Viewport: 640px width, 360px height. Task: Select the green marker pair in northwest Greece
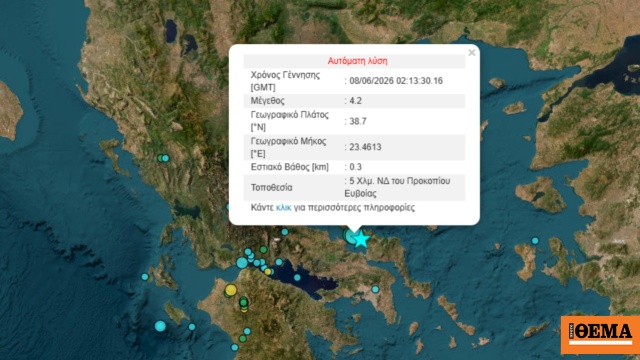[x=163, y=158]
